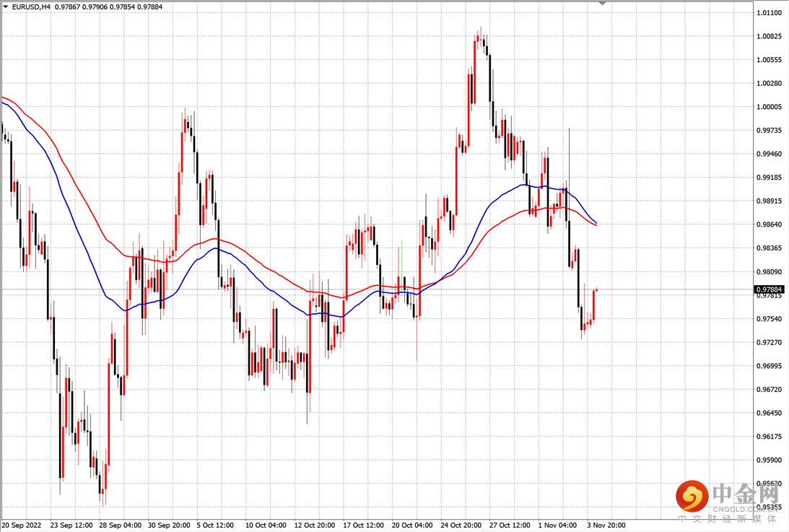Click the EURUSD,H4 symbol title
Viewport: 789px width, 532px height.
[31, 7]
